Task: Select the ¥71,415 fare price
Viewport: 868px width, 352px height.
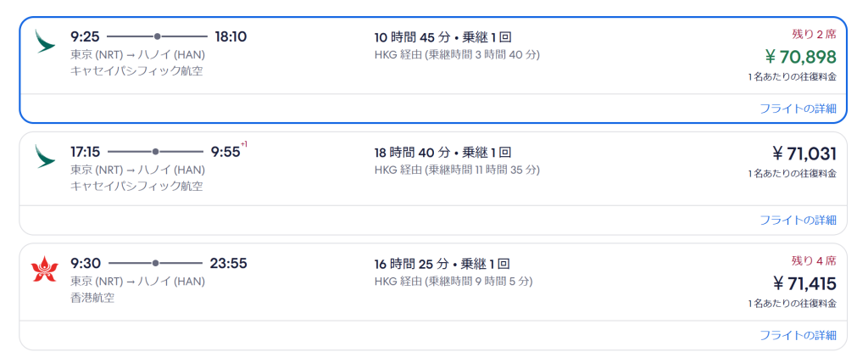Action: (804, 283)
